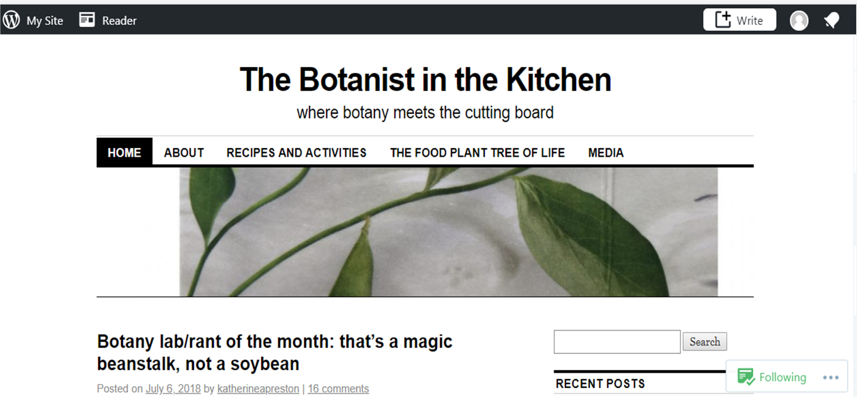Go to the Media page

tap(606, 153)
